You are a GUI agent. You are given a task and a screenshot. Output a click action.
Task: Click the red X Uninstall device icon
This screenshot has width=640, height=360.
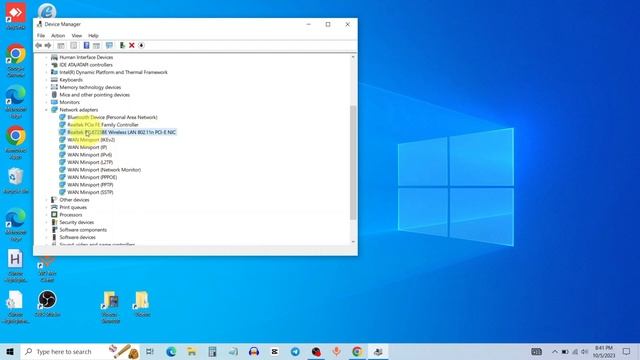point(131,45)
